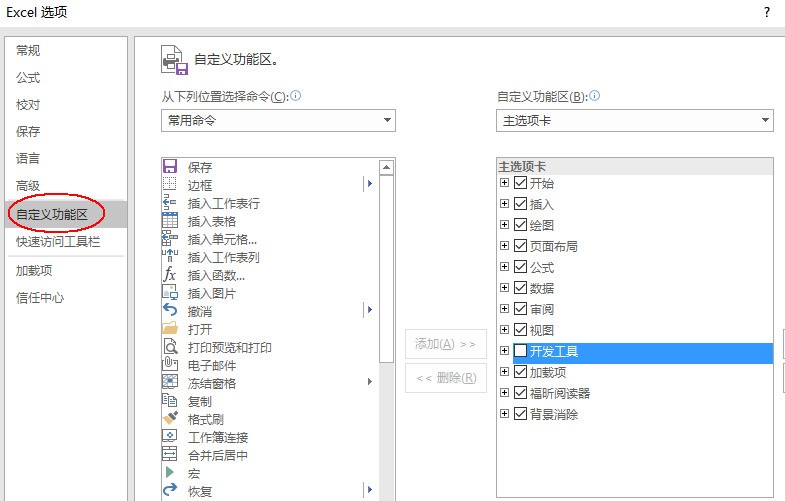Select the 冻结窗格 icon
Screen dimensions: 785x501
[x=170, y=382]
